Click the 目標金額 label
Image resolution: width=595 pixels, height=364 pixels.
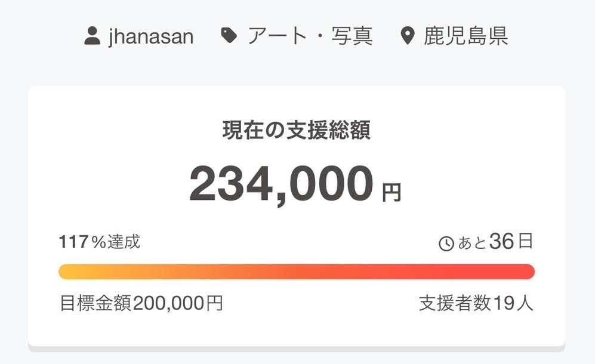pos(96,304)
